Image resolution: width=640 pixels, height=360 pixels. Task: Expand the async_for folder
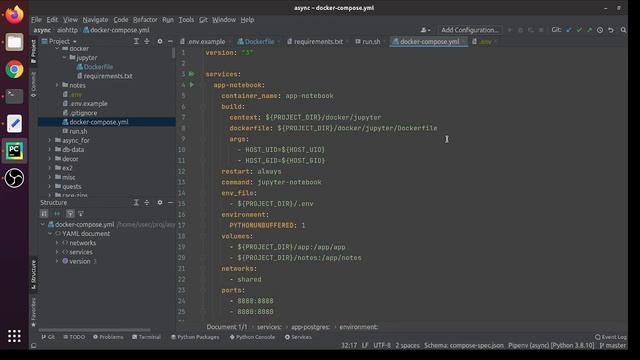click(x=50, y=140)
